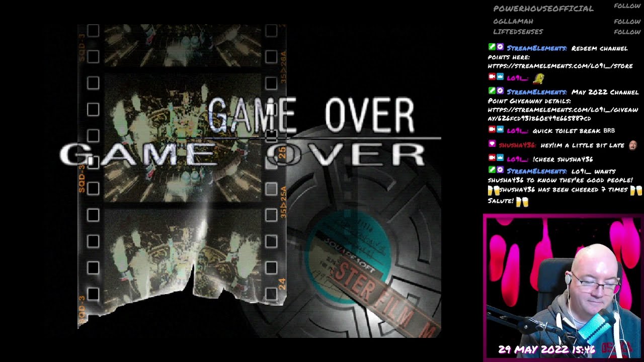This screenshot has height=362, width=644.
Task: Click the broadcaster badge on the toilet break message
Action: (x=492, y=130)
